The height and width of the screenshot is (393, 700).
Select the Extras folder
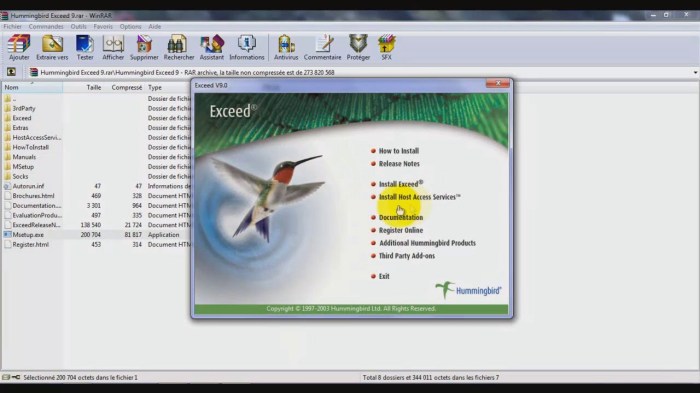(20, 128)
